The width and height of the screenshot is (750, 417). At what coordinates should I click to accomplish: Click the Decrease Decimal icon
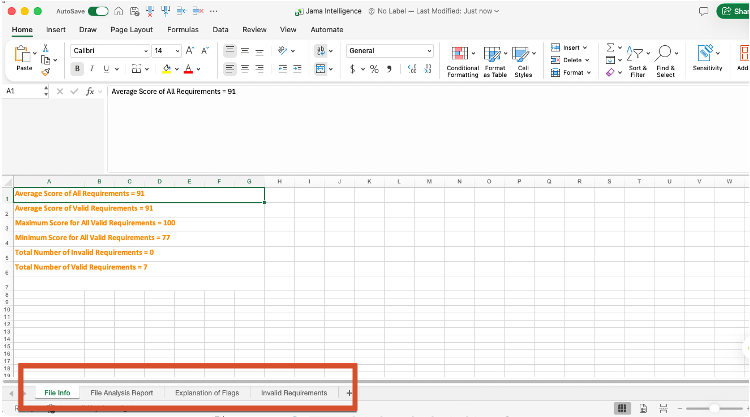point(428,69)
